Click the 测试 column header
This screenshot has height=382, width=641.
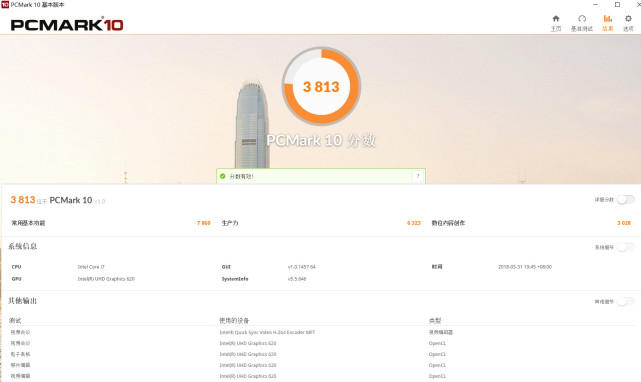pyautogui.click(x=15, y=320)
